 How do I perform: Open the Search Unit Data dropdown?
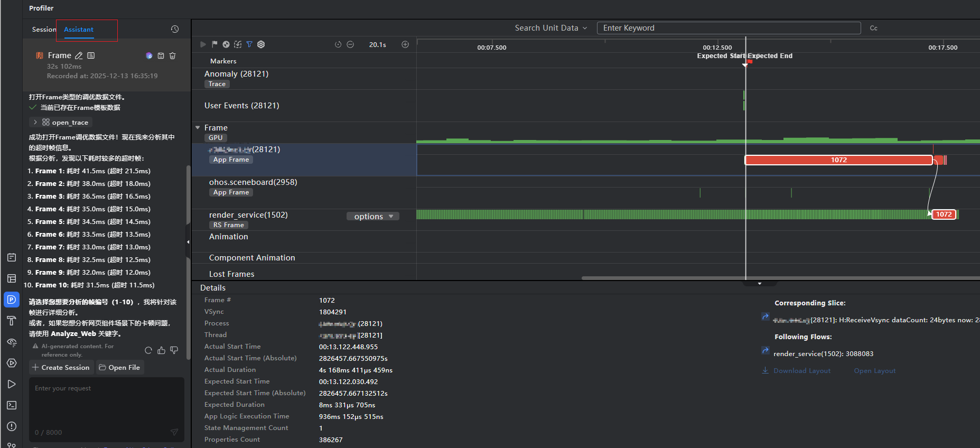coord(550,28)
